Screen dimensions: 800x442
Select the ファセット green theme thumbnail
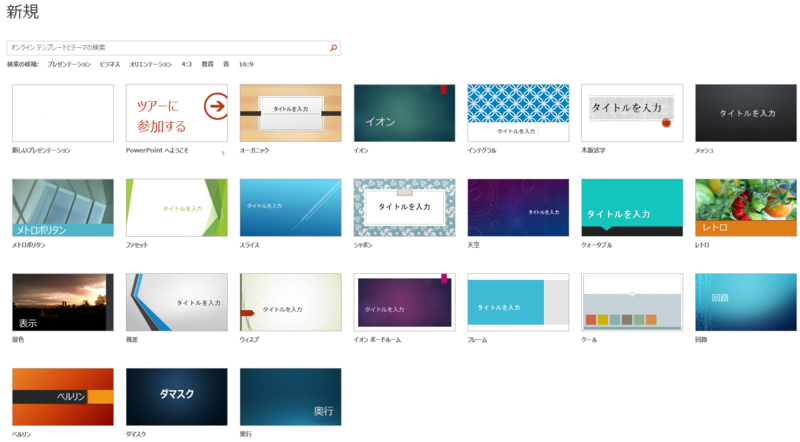click(177, 208)
